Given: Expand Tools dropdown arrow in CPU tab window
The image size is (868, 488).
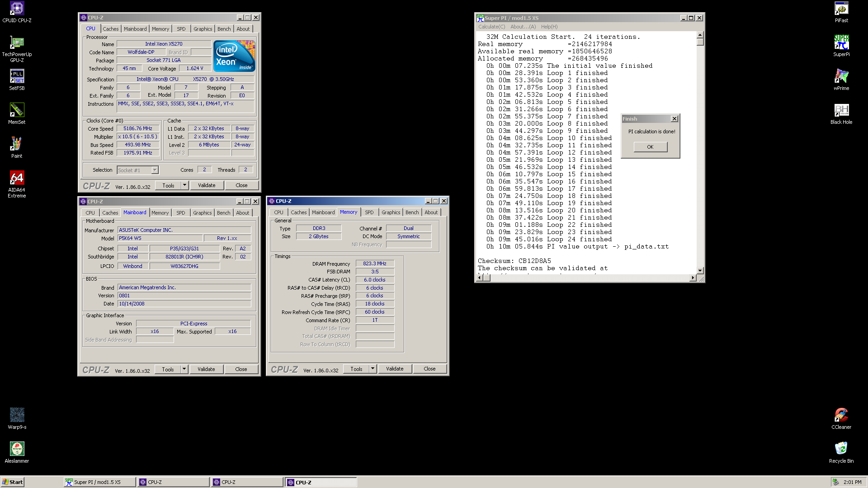Looking at the screenshot, I should tap(184, 185).
